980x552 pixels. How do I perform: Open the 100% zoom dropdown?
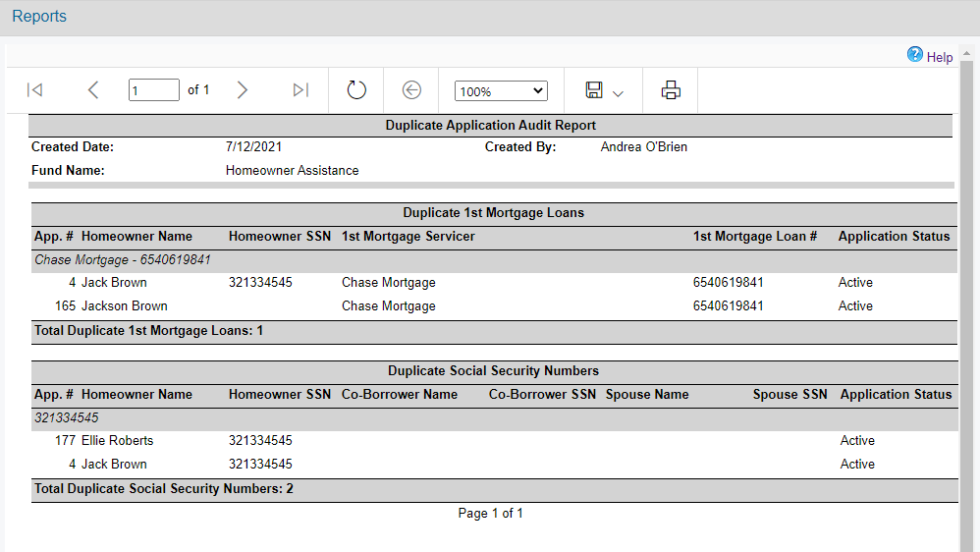click(x=501, y=90)
